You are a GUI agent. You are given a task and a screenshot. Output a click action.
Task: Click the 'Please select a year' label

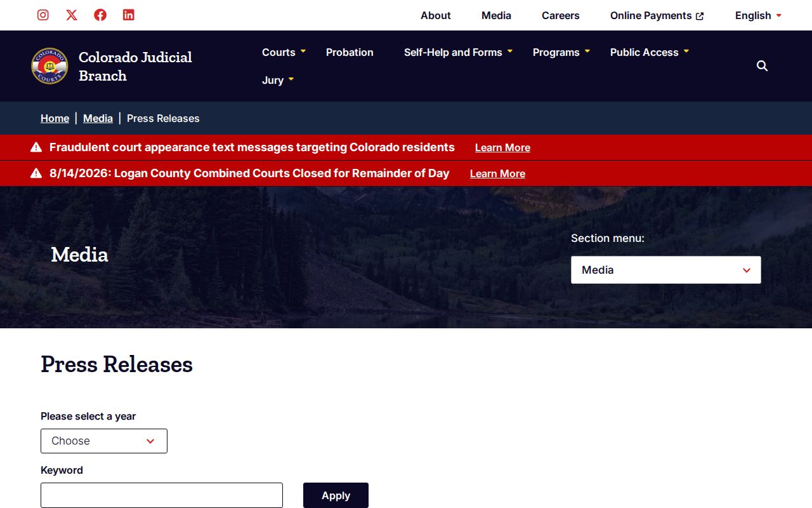pos(88,416)
